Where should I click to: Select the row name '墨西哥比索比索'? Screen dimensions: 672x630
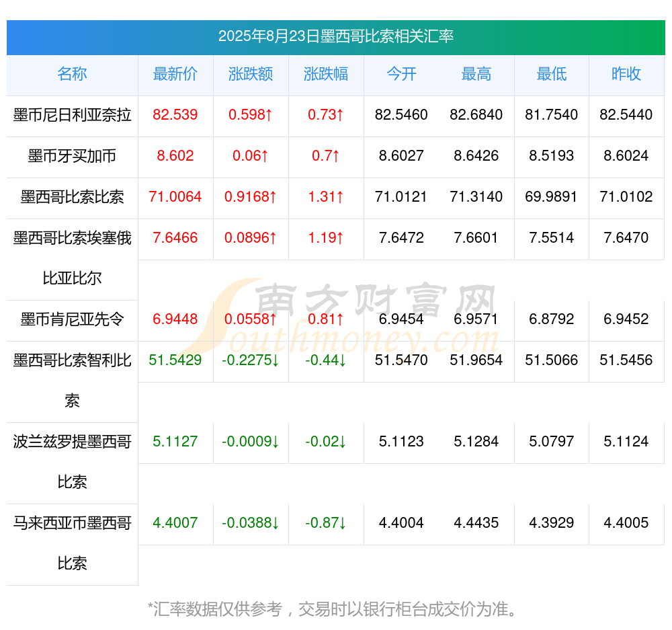pyautogui.click(x=72, y=197)
